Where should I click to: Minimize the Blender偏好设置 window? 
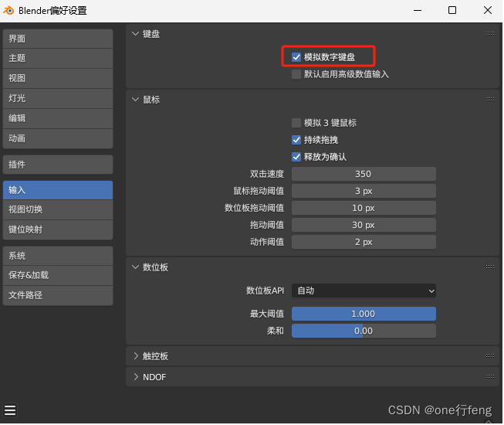pyautogui.click(x=418, y=10)
